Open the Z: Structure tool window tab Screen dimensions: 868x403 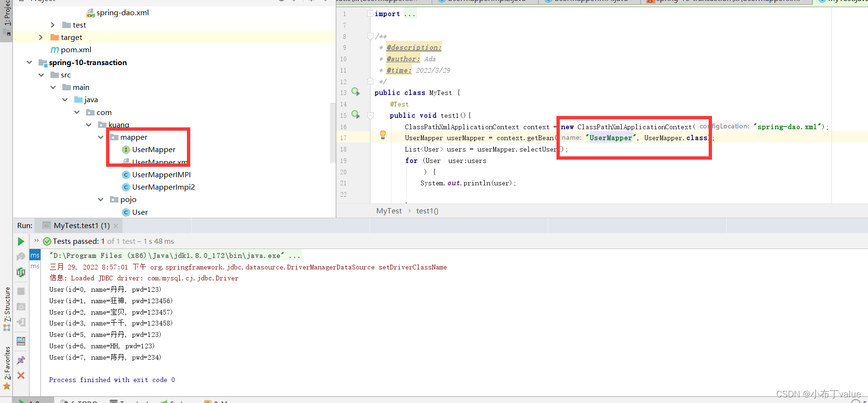click(7, 309)
